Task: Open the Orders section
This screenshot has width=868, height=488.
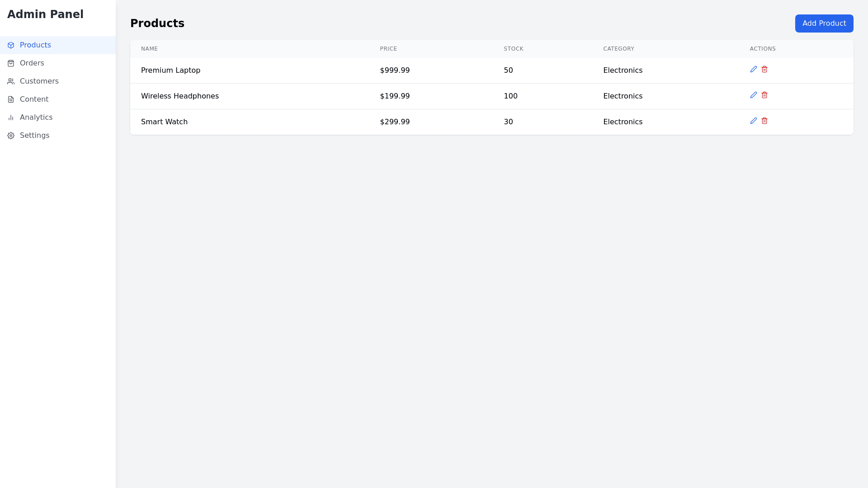Action: [32, 63]
